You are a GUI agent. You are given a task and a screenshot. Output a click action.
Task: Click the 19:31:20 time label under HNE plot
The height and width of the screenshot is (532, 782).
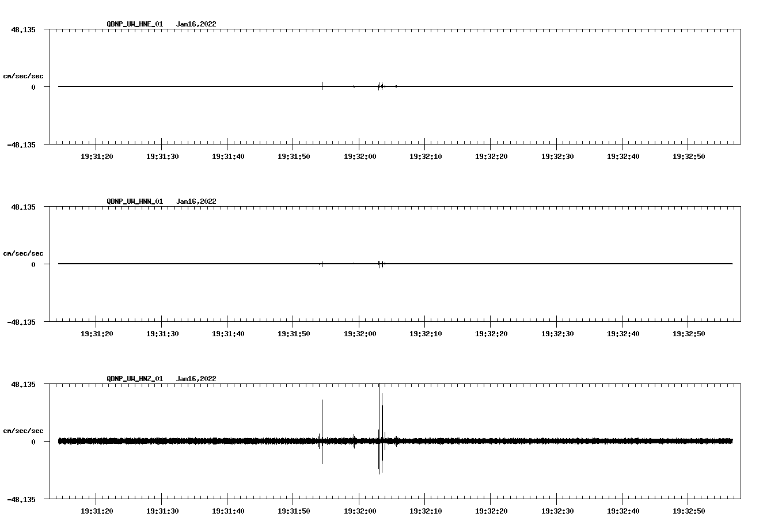97,157
